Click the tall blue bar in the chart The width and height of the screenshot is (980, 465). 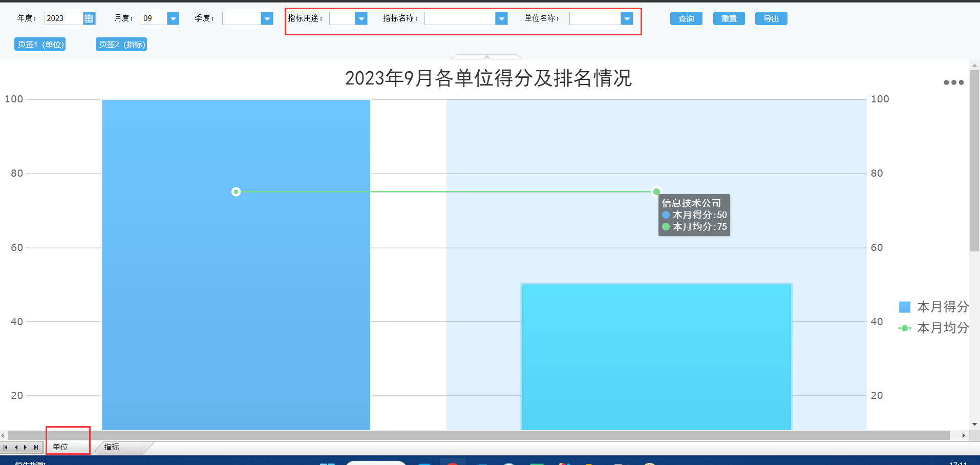236,265
